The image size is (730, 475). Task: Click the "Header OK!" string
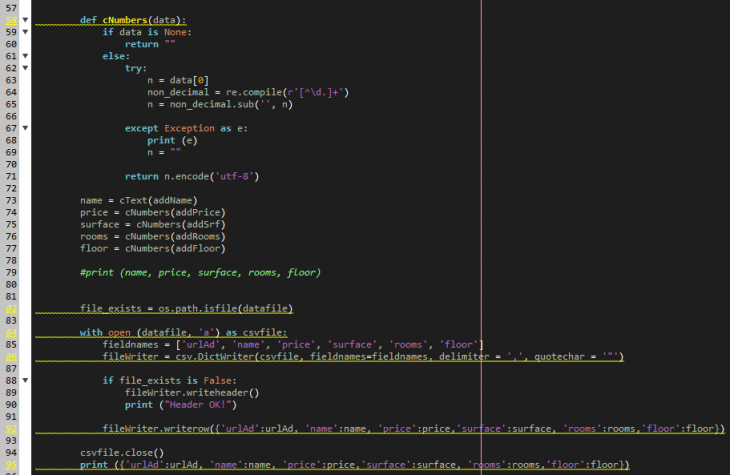(200, 404)
